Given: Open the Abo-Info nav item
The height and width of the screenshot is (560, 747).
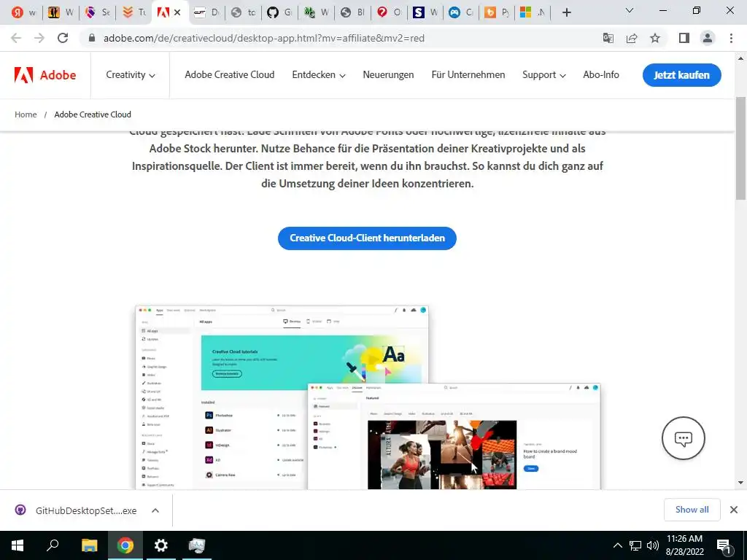Looking at the screenshot, I should pos(601,75).
